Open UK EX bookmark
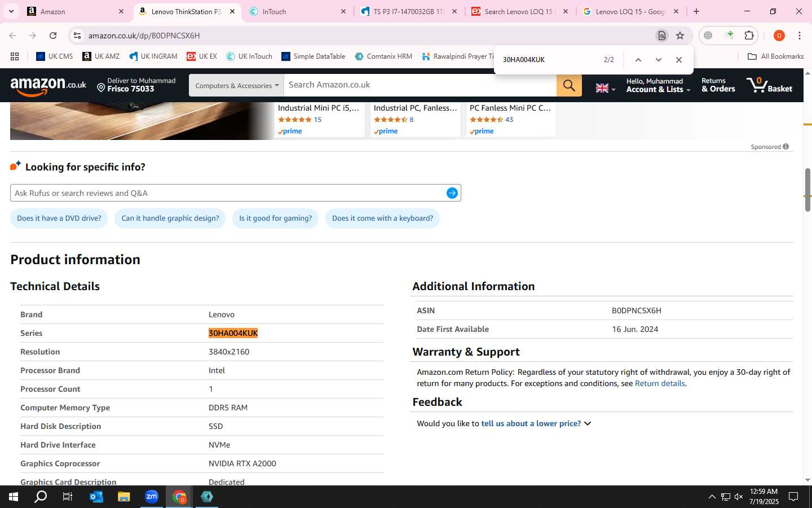Screen dimensions: 812x508 (202, 56)
